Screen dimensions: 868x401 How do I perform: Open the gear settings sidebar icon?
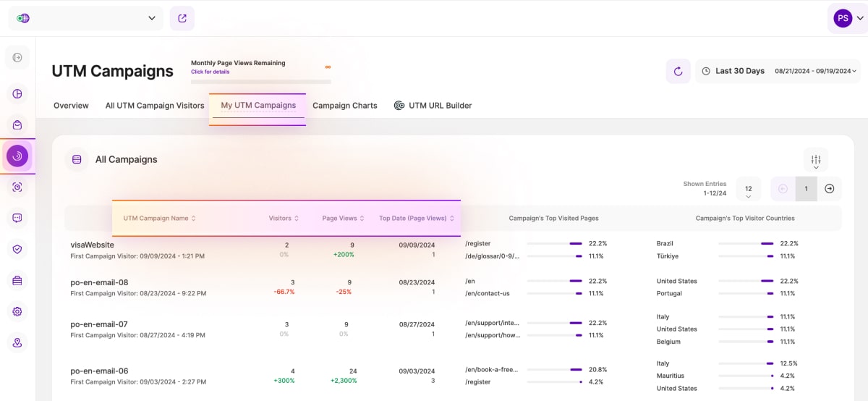tap(17, 311)
